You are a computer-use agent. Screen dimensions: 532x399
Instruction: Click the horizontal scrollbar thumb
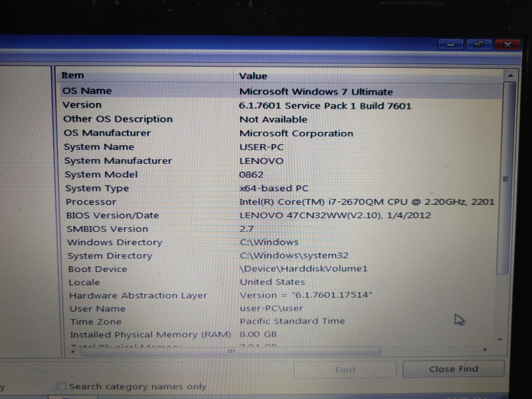(231, 351)
